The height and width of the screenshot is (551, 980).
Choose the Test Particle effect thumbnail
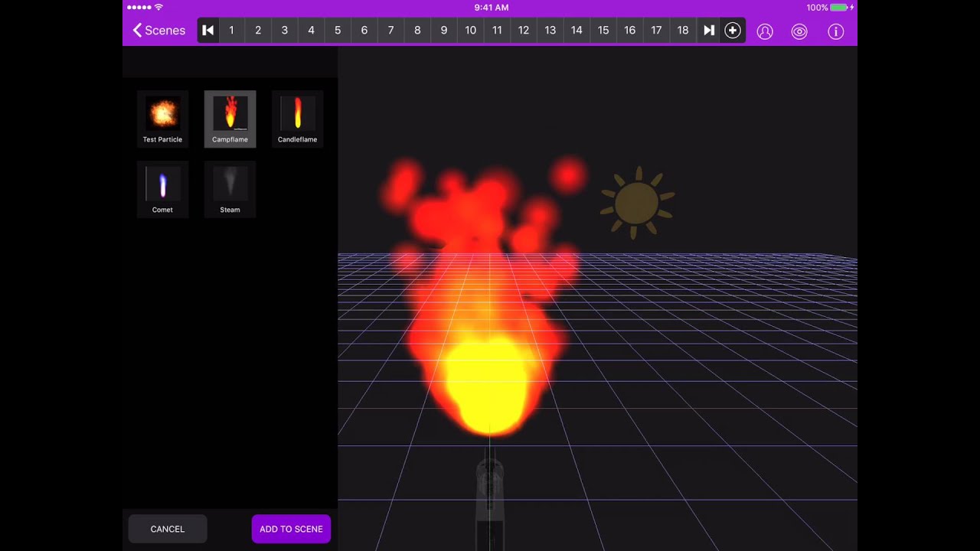point(162,119)
